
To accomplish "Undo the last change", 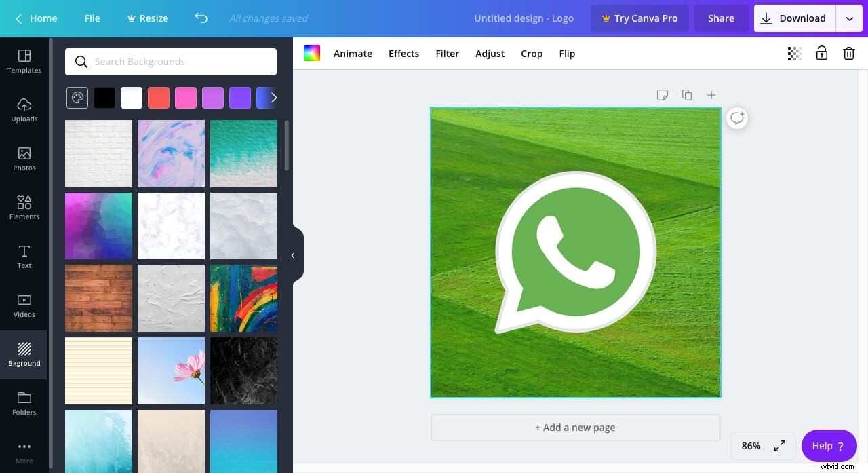I will pos(201,18).
